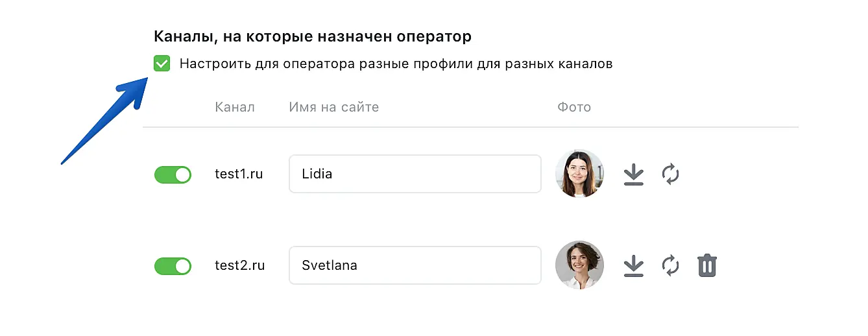Viewport: 868px width, 336px height.
Task: Click the refresh photo icon in test1.ru row
Action: click(x=670, y=174)
